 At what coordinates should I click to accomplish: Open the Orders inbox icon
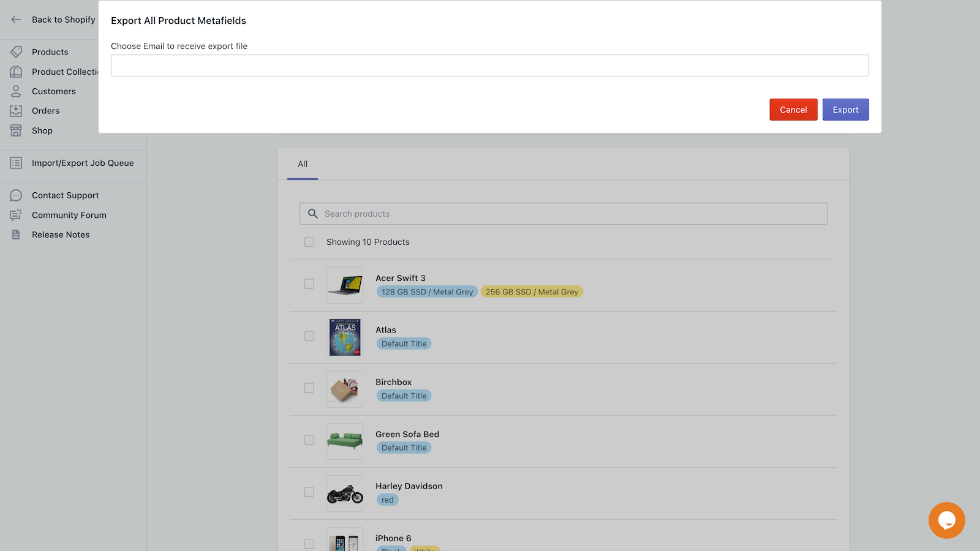tap(16, 111)
